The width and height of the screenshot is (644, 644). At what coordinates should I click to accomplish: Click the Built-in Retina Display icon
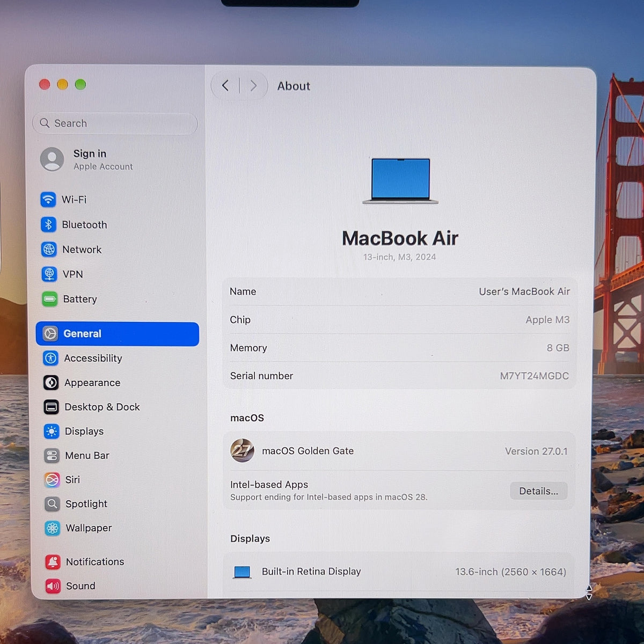click(x=242, y=572)
